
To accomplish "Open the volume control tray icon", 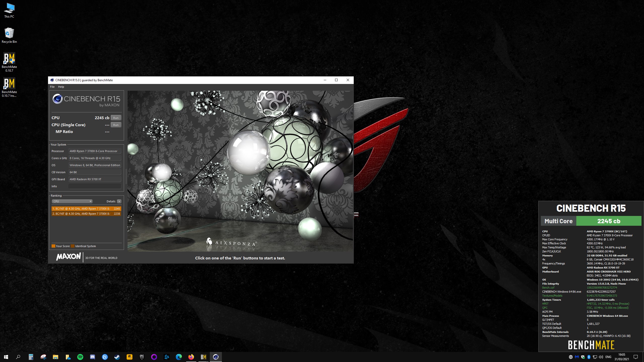I will point(601,357).
